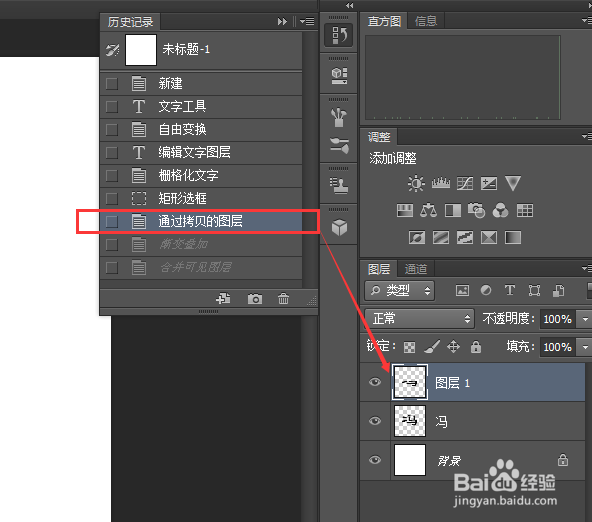Toggle lock transparent pixels
The width and height of the screenshot is (592, 522).
[x=409, y=347]
